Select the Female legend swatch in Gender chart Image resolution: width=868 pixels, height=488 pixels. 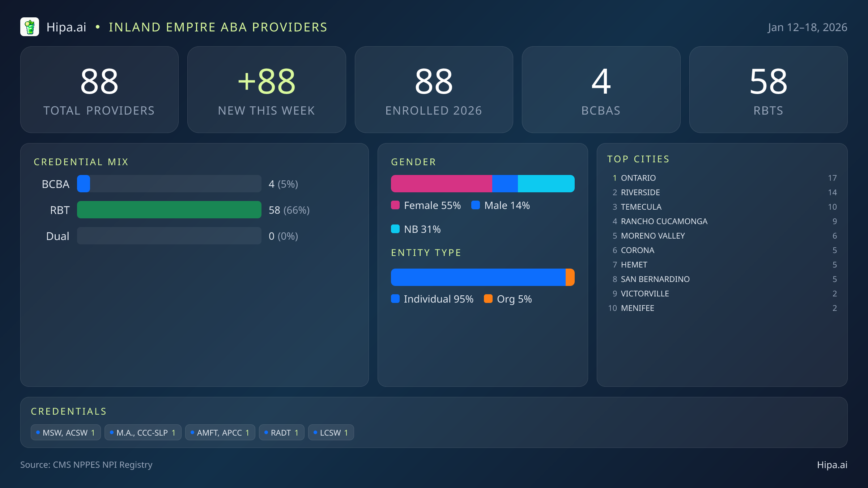click(396, 205)
